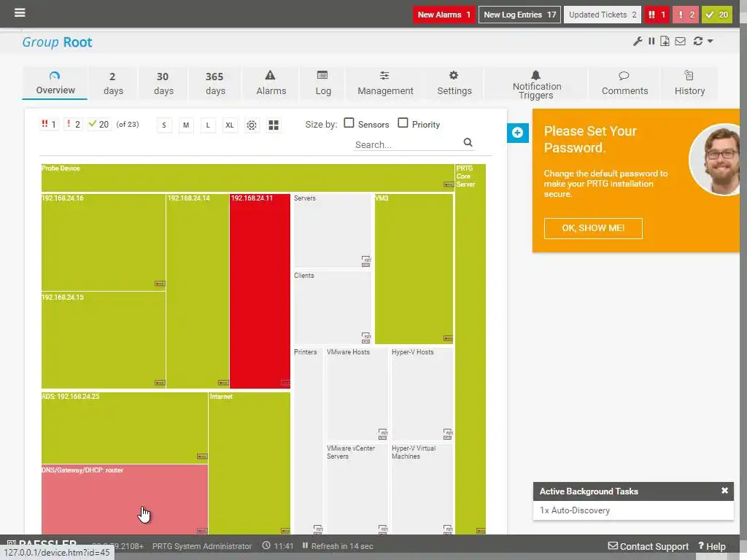Open the Internet device tile
The image size is (747, 560).
pyautogui.click(x=249, y=463)
